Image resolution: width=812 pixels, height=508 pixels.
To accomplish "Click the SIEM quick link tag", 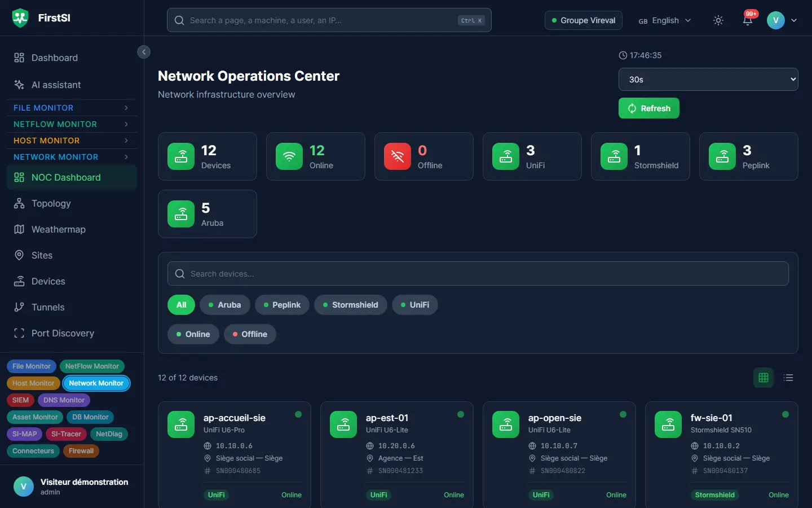I will point(20,400).
